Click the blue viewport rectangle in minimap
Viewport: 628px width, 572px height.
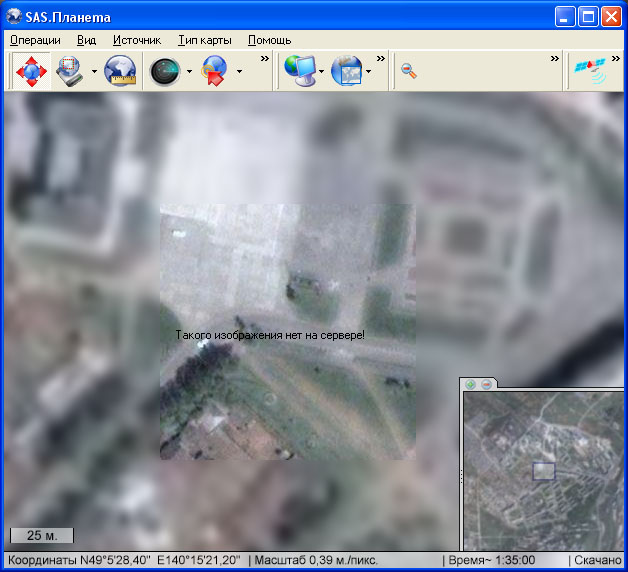[x=543, y=471]
